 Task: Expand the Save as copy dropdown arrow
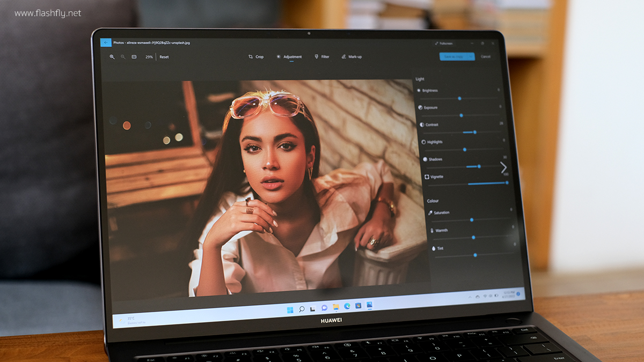(x=471, y=56)
